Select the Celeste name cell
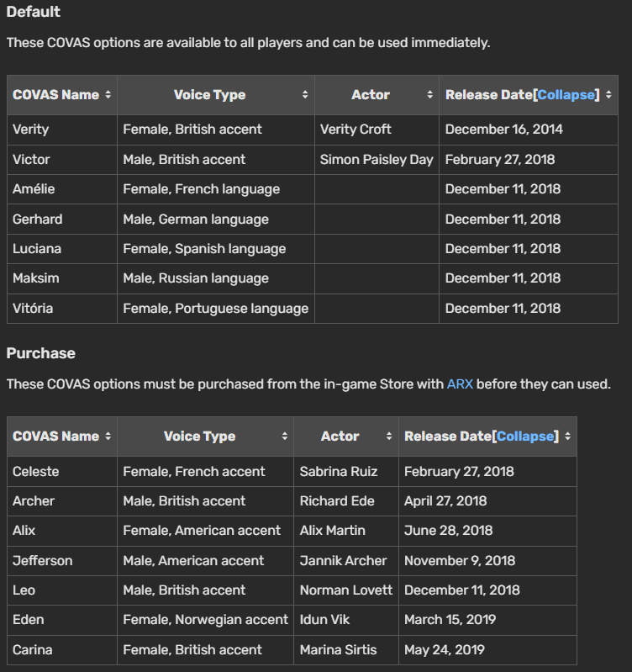 pyautogui.click(x=62, y=472)
